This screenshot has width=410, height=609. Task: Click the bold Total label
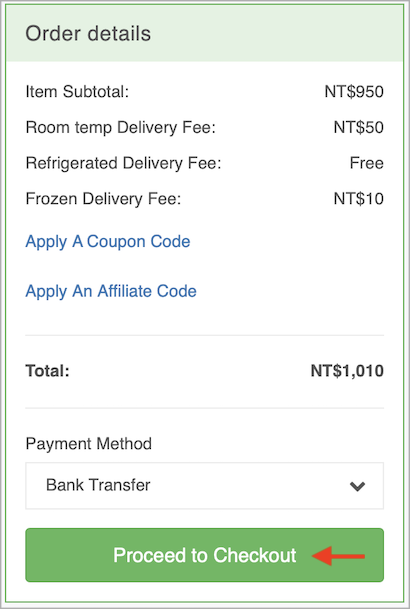47,371
